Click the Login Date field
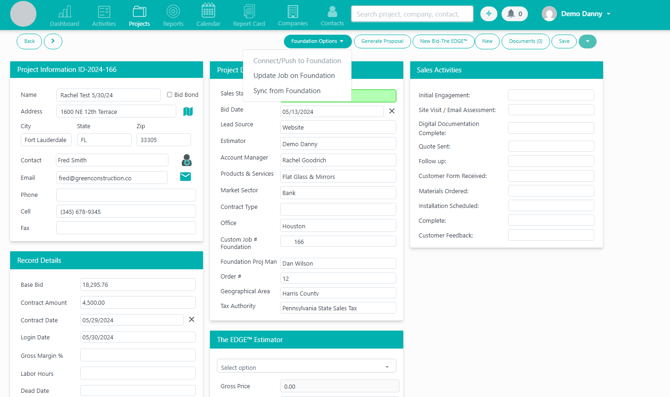This screenshot has width=670, height=397. point(138,337)
